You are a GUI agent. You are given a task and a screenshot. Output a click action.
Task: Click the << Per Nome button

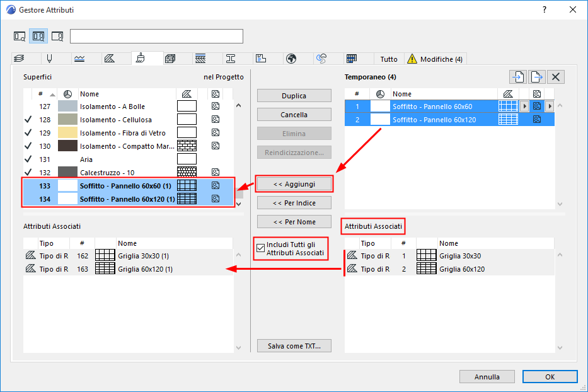click(x=294, y=222)
